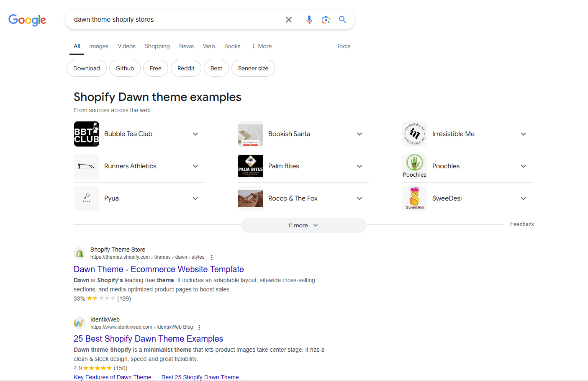Expand Pyua entry chevron
The height and width of the screenshot is (381, 588).
pyautogui.click(x=195, y=198)
